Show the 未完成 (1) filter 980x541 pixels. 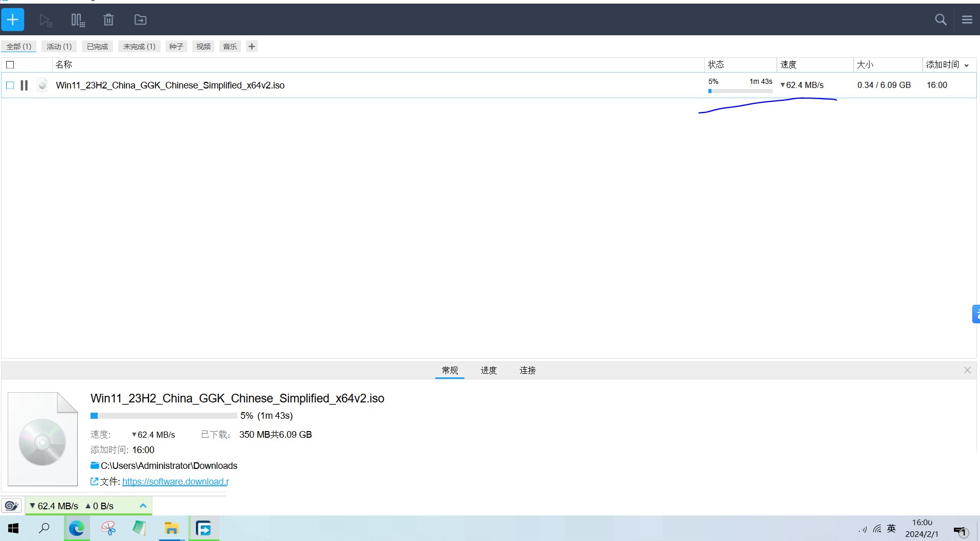[x=140, y=47]
